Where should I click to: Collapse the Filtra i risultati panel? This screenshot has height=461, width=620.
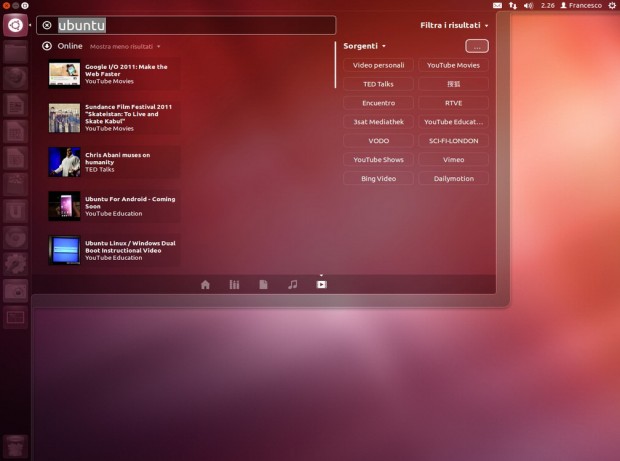[454, 25]
